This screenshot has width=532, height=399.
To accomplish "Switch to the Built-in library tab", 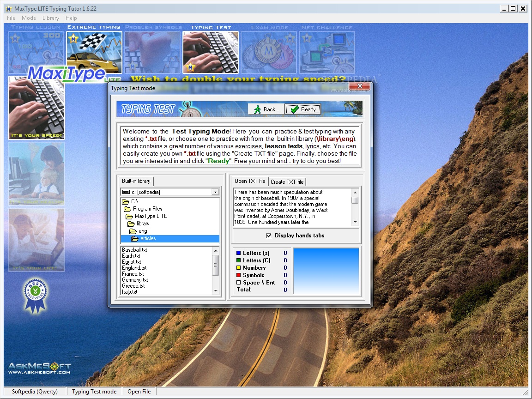I will [x=136, y=181].
